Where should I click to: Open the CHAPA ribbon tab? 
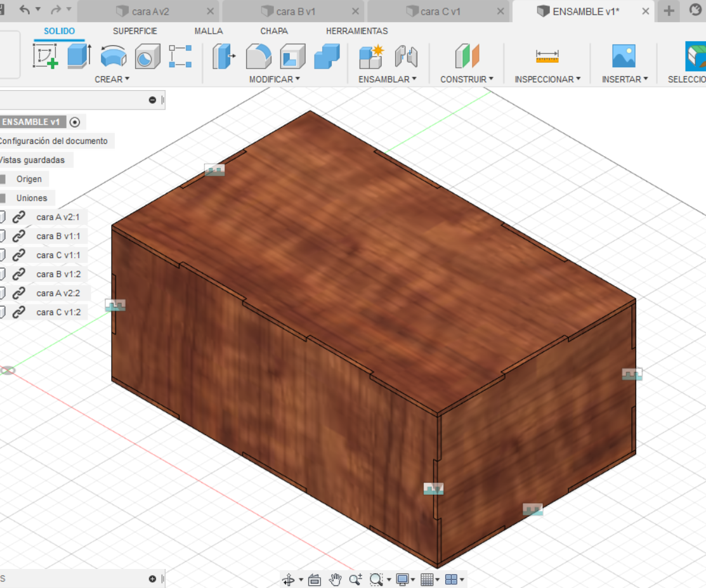274,31
